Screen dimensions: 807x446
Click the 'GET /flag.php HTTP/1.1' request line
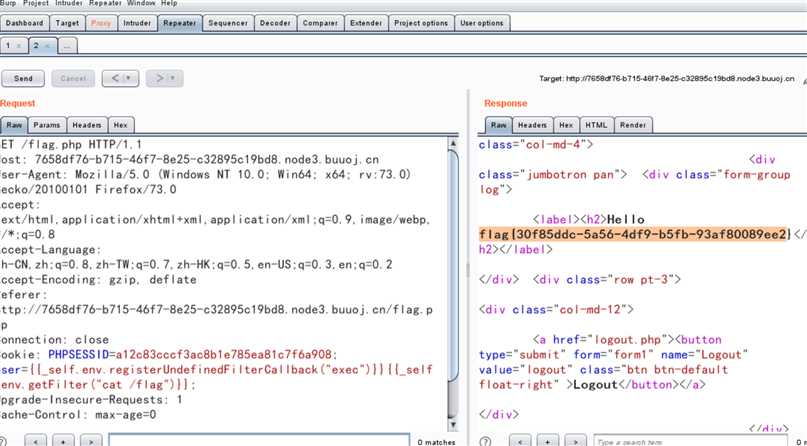[71, 145]
